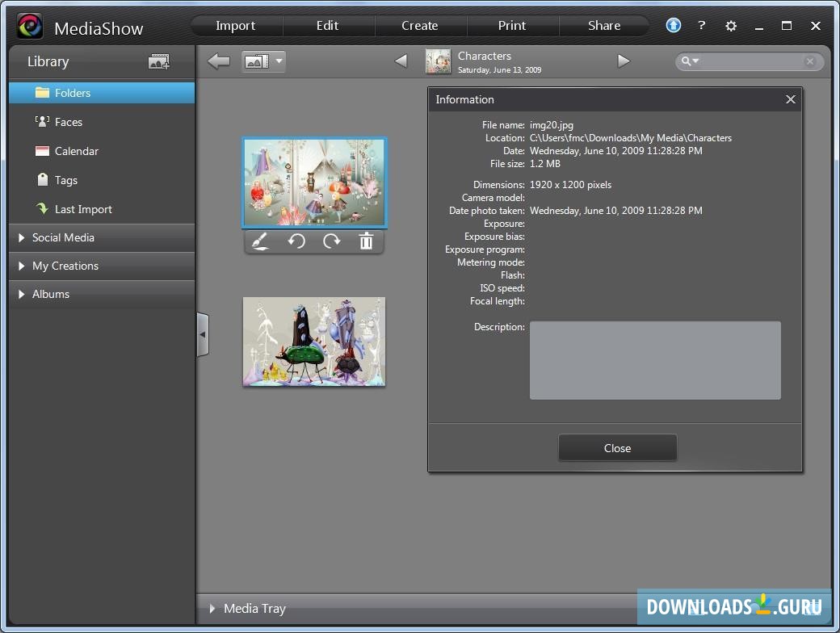This screenshot has width=840, height=633.
Task: Collapse the Library panel with side handle
Action: (x=203, y=335)
